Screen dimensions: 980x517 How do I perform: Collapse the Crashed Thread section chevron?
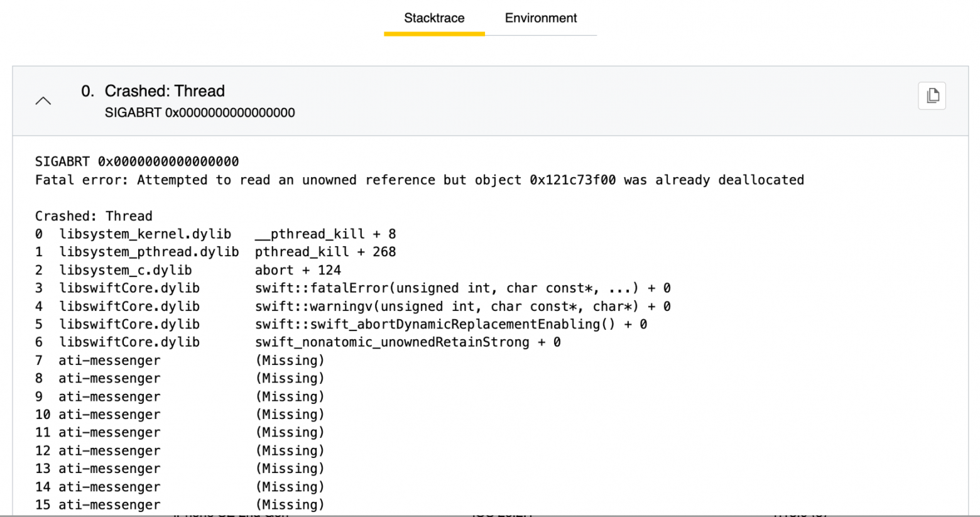pos(43,101)
